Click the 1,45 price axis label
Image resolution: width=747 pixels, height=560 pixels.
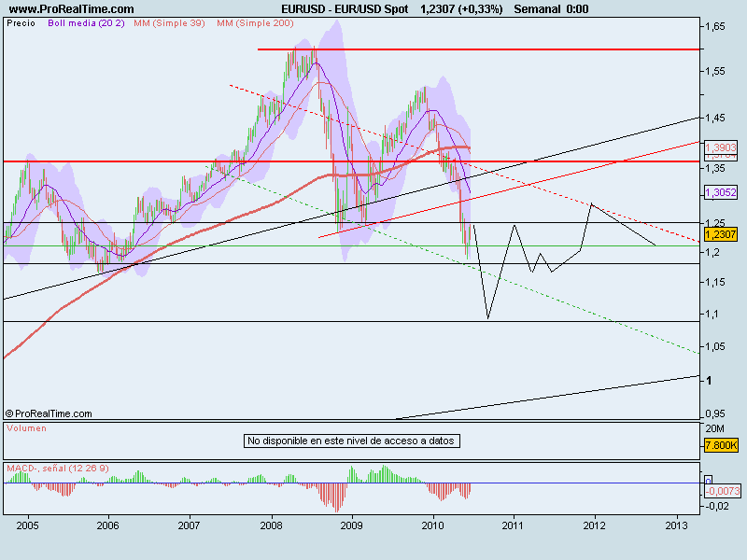pos(715,118)
